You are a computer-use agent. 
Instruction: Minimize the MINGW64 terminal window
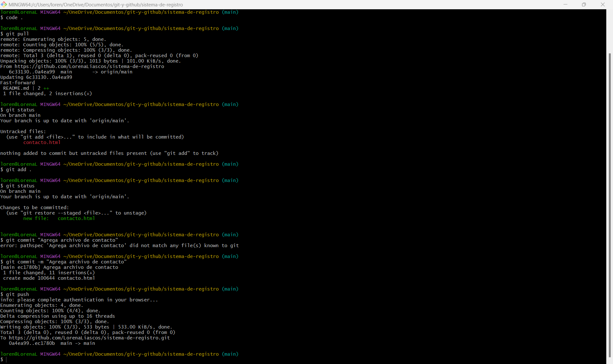565,4
